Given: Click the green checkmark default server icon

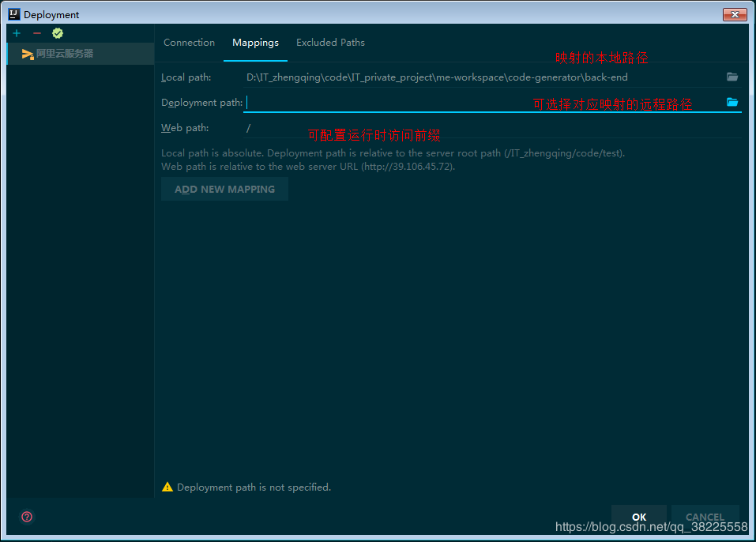Looking at the screenshot, I should point(58,33).
